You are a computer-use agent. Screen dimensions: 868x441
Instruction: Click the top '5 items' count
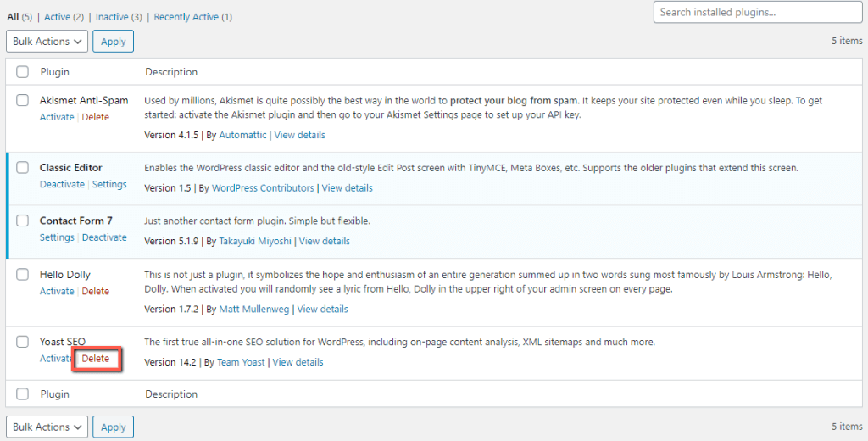pos(847,41)
